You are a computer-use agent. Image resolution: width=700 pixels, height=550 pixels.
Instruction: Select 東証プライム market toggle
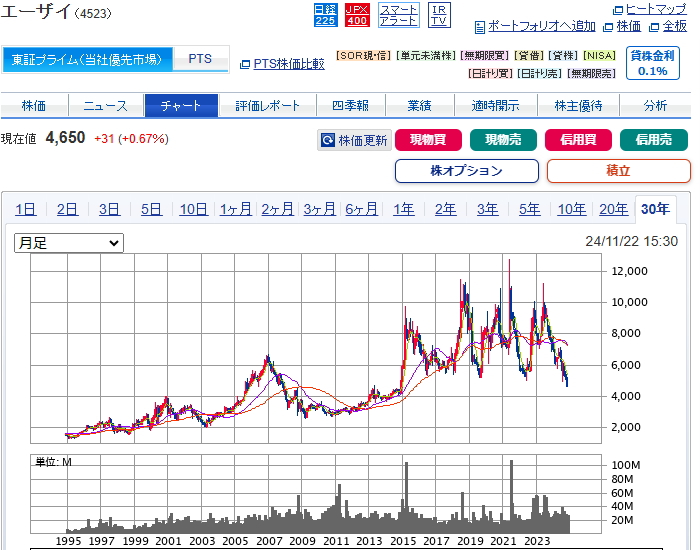pyautogui.click(x=87, y=59)
